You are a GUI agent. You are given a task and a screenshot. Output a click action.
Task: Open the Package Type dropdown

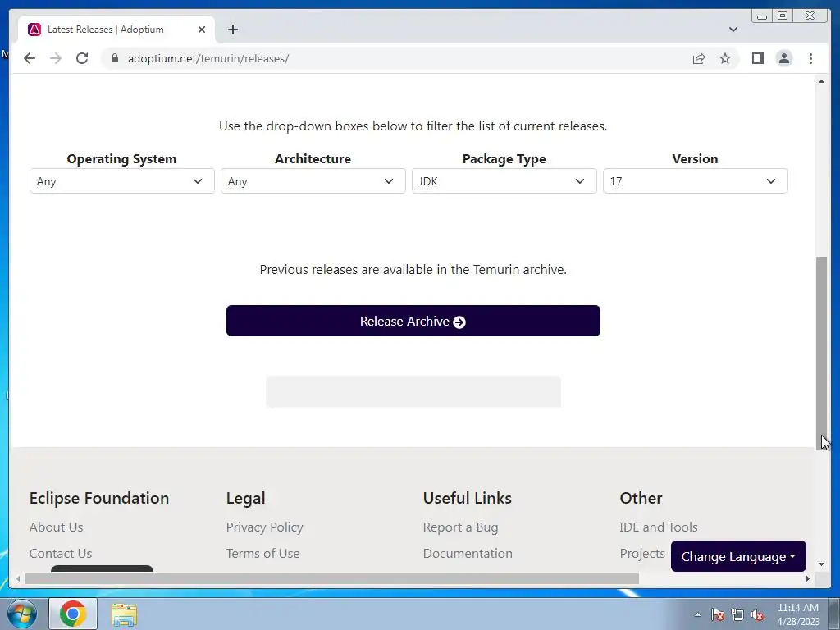(504, 181)
